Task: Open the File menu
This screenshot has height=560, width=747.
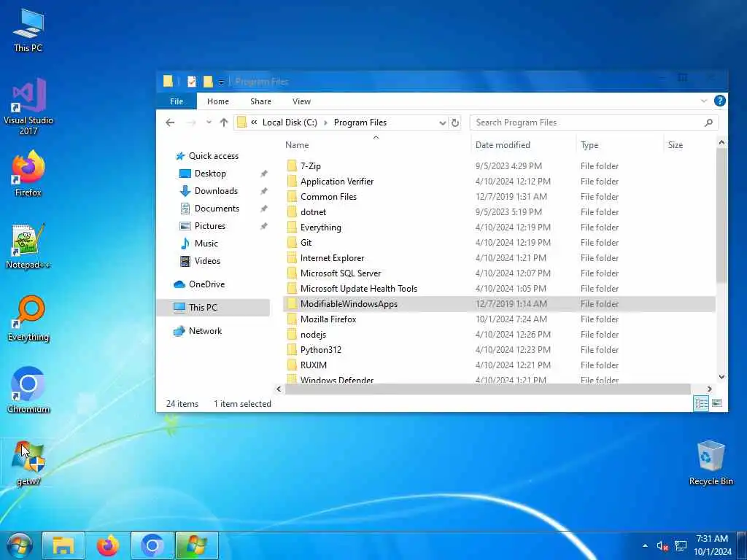Action: [x=177, y=101]
